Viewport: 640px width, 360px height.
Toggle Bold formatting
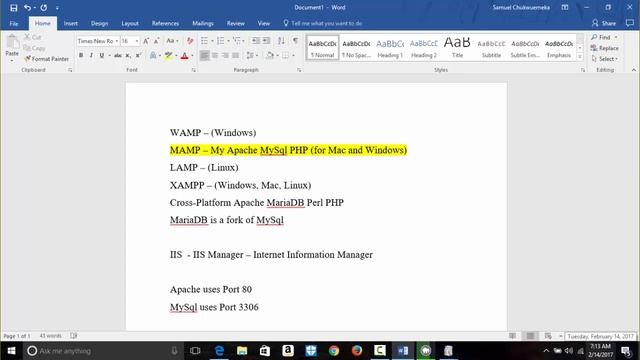[x=81, y=55]
